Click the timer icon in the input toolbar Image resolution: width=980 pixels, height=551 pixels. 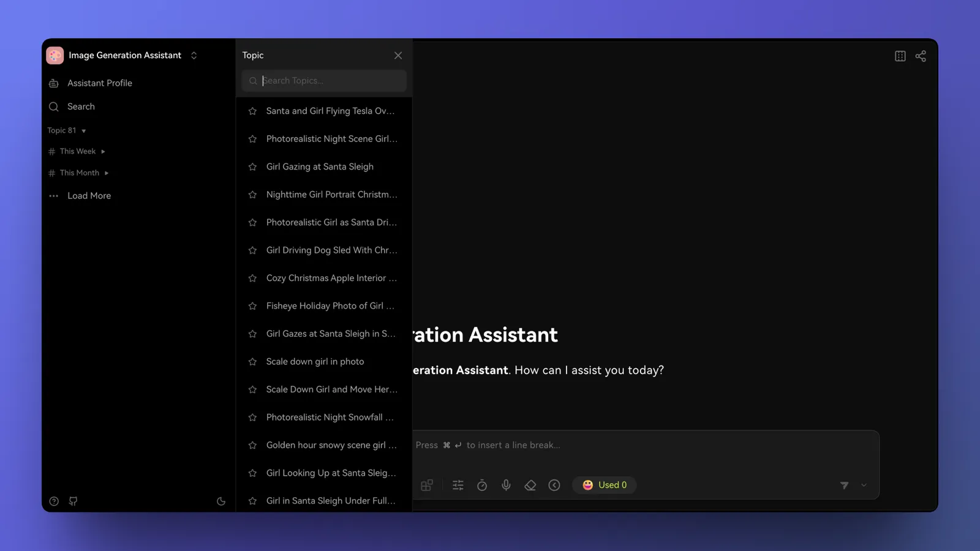[x=482, y=484]
